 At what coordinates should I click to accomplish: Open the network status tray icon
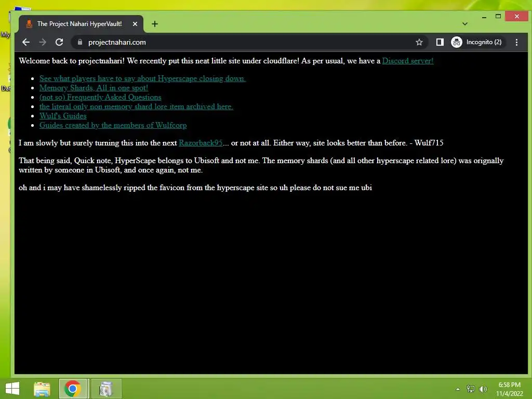click(x=470, y=389)
